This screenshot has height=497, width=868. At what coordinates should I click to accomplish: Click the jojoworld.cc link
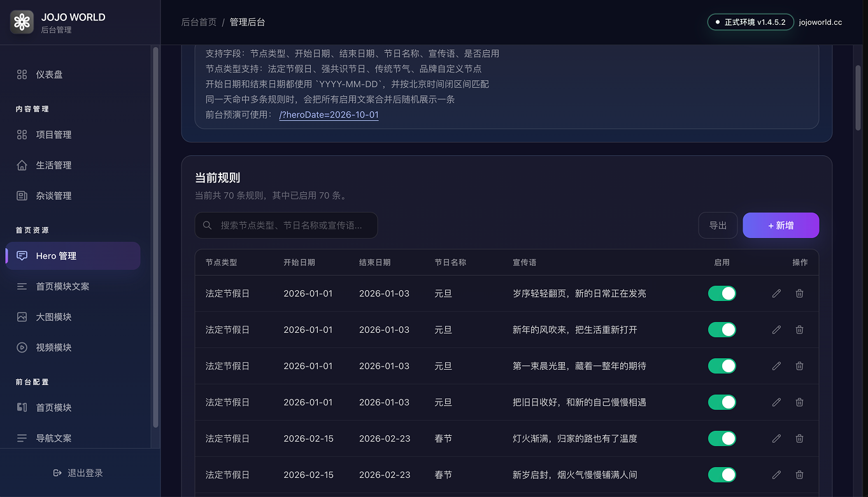point(820,22)
